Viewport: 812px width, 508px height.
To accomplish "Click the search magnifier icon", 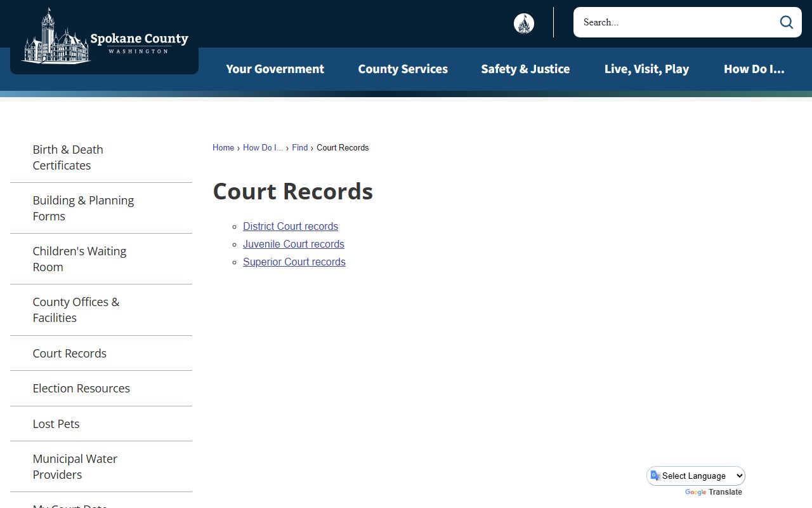I will click(x=787, y=22).
